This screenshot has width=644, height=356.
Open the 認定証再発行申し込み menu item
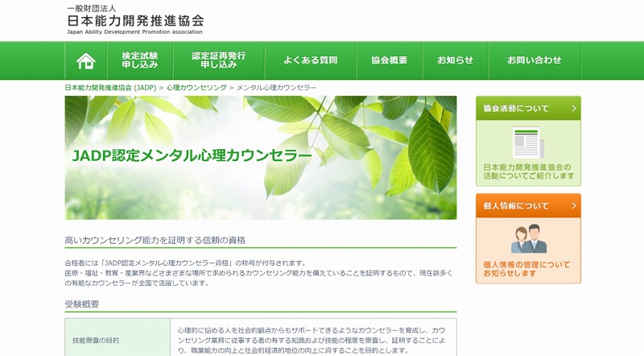click(x=219, y=60)
